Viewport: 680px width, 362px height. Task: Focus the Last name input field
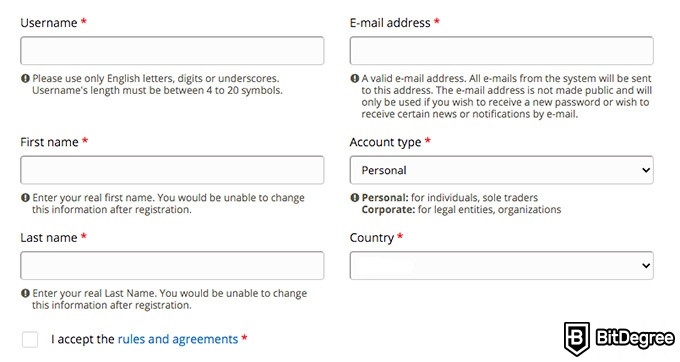click(172, 265)
